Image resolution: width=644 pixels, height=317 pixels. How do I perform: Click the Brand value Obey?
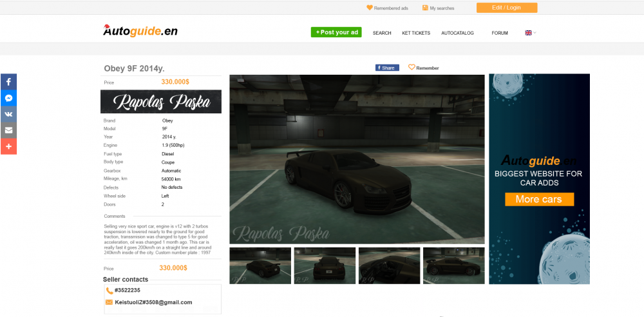point(167,121)
